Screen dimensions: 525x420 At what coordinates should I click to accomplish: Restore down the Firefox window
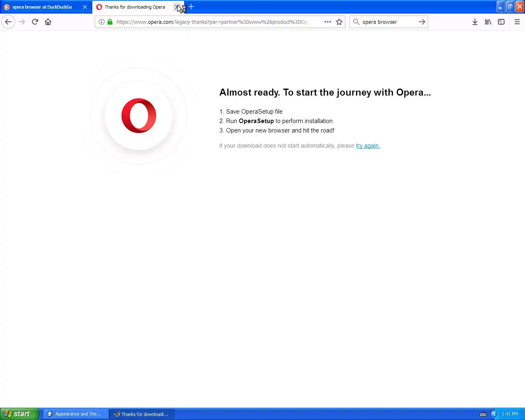point(510,7)
